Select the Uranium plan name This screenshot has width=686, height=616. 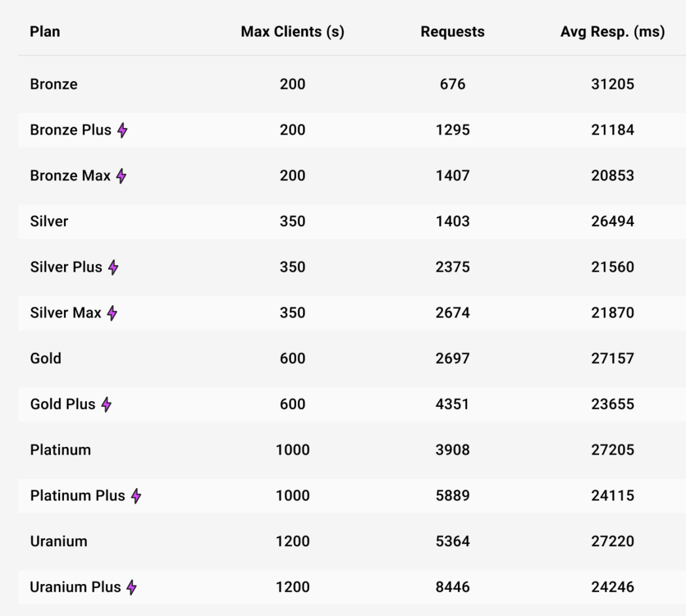click(58, 542)
